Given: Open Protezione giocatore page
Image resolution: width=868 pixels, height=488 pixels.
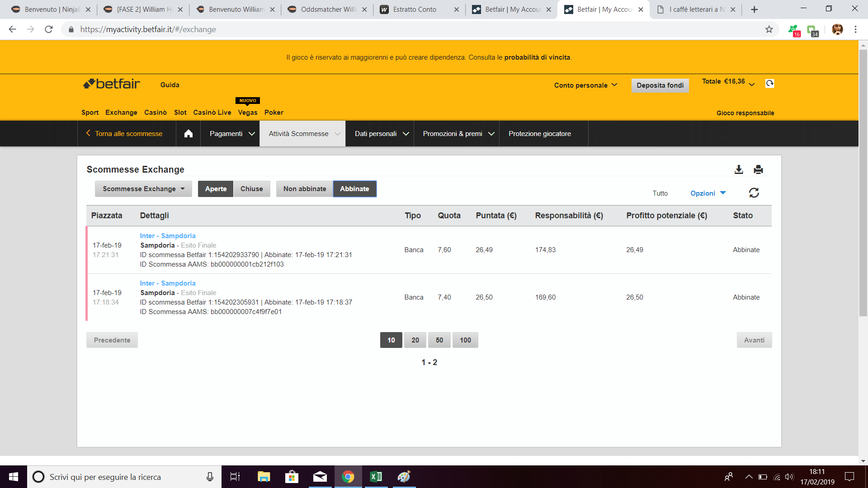Looking at the screenshot, I should point(540,134).
